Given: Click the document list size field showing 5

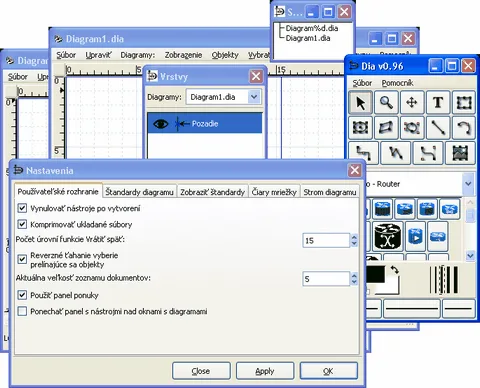Looking at the screenshot, I should (326, 279).
